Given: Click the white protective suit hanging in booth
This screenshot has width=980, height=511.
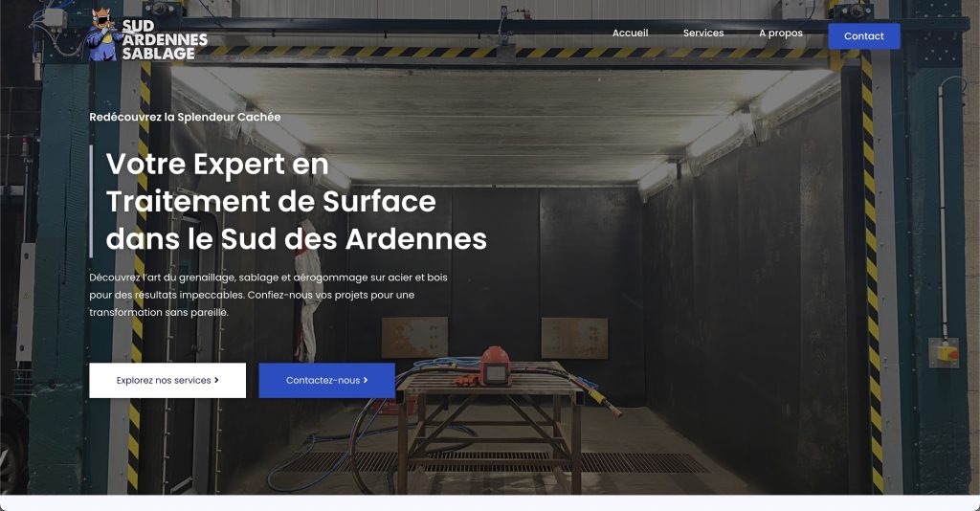Looking at the screenshot, I should pyautogui.click(x=308, y=292).
